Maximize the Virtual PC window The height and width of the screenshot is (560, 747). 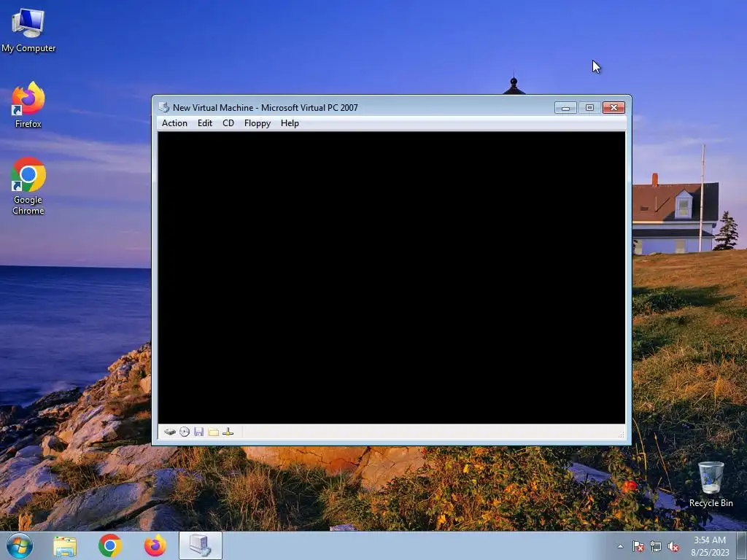(589, 108)
